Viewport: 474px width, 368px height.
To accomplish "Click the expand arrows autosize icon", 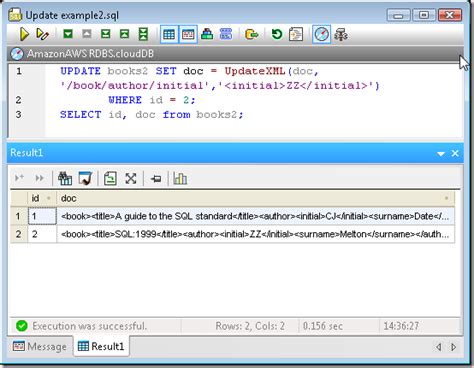I will (x=131, y=178).
